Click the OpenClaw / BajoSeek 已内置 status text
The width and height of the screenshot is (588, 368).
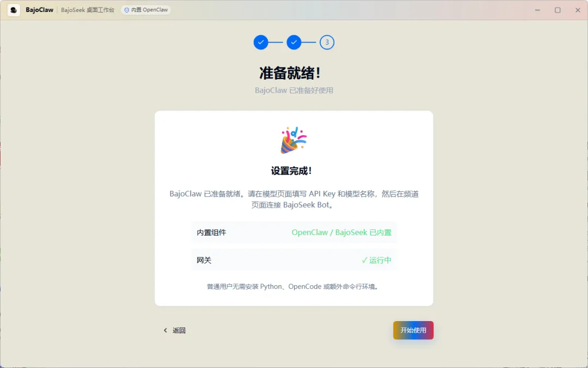click(x=341, y=232)
